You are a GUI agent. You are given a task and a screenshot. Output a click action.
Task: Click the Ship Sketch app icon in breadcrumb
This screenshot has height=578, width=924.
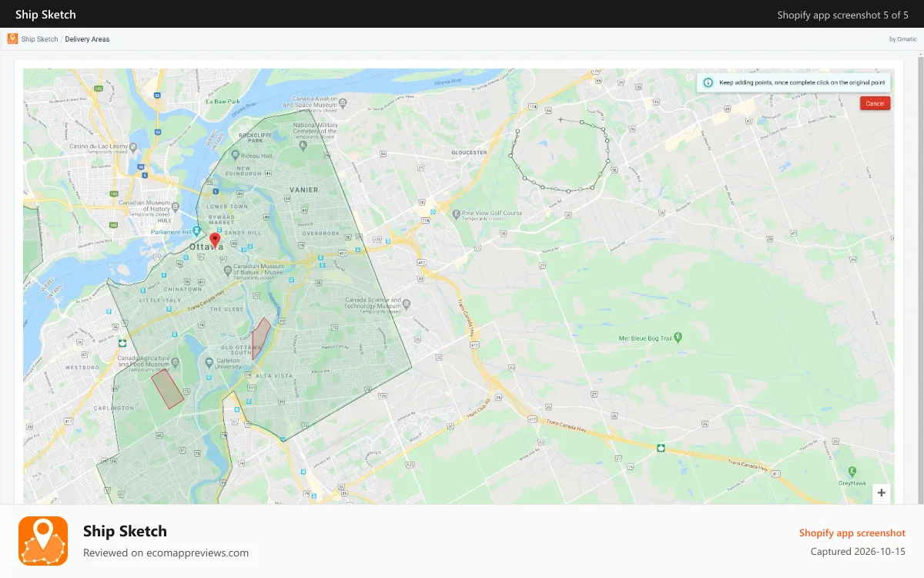[12, 39]
